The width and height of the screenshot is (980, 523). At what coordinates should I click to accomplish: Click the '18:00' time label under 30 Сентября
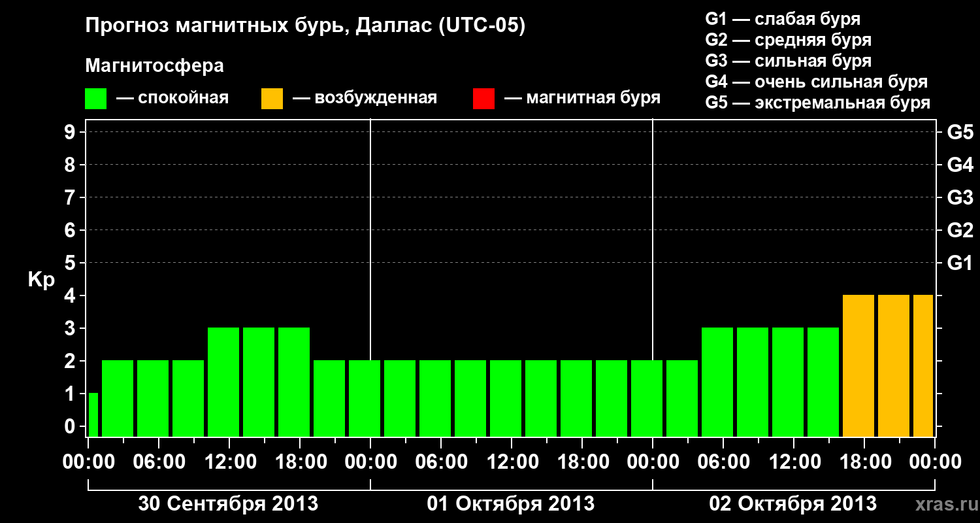click(x=300, y=462)
